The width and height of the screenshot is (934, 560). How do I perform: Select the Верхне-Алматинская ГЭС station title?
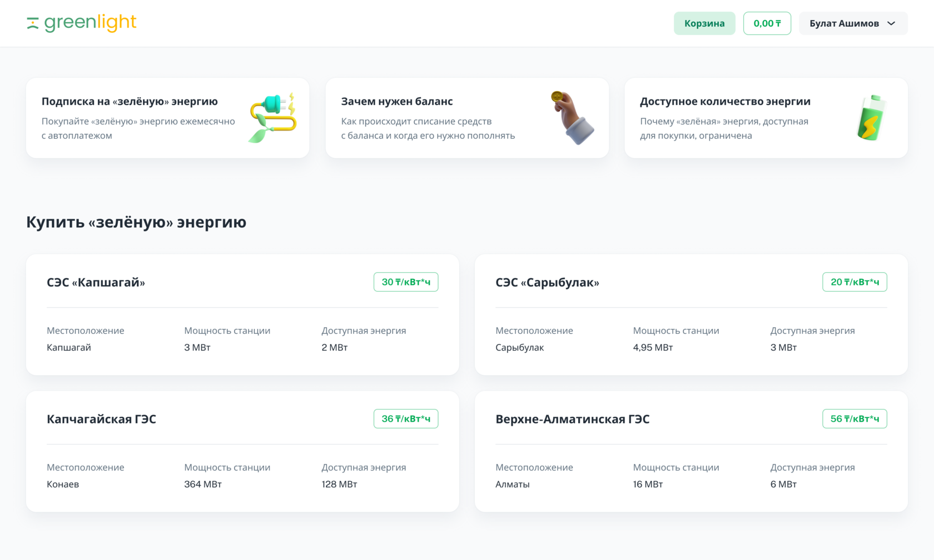pyautogui.click(x=572, y=419)
